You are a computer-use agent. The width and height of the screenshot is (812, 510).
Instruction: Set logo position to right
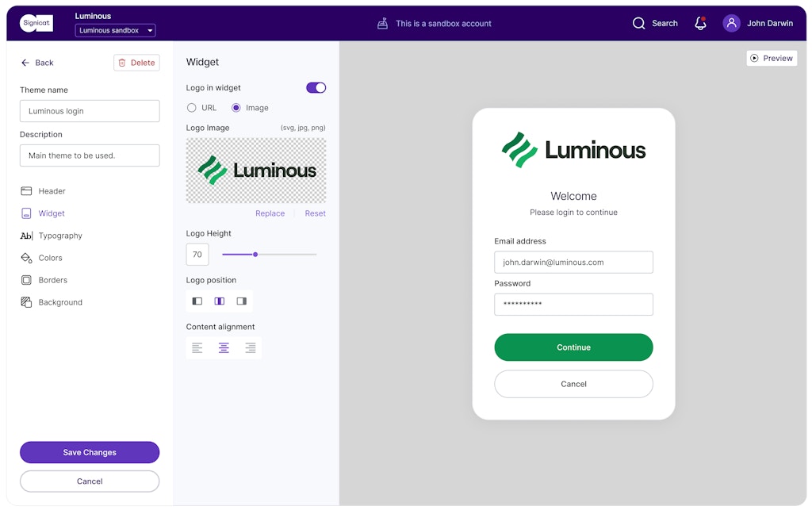[x=242, y=301]
